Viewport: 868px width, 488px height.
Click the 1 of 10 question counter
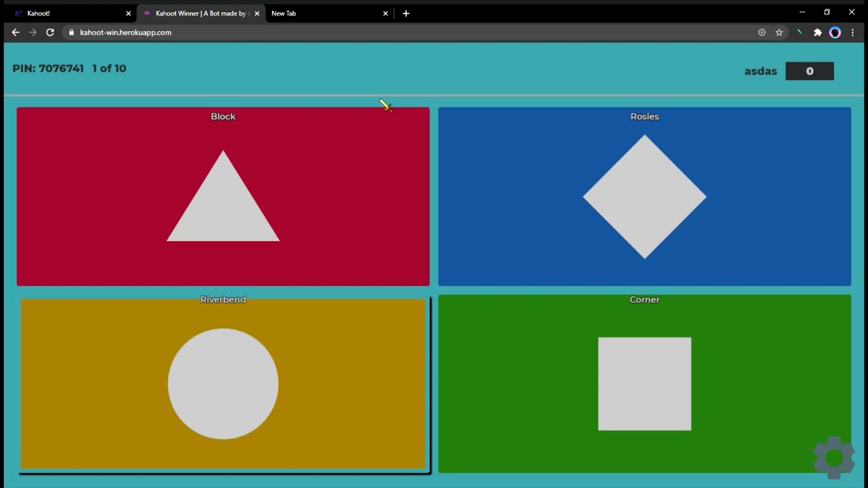click(x=109, y=68)
